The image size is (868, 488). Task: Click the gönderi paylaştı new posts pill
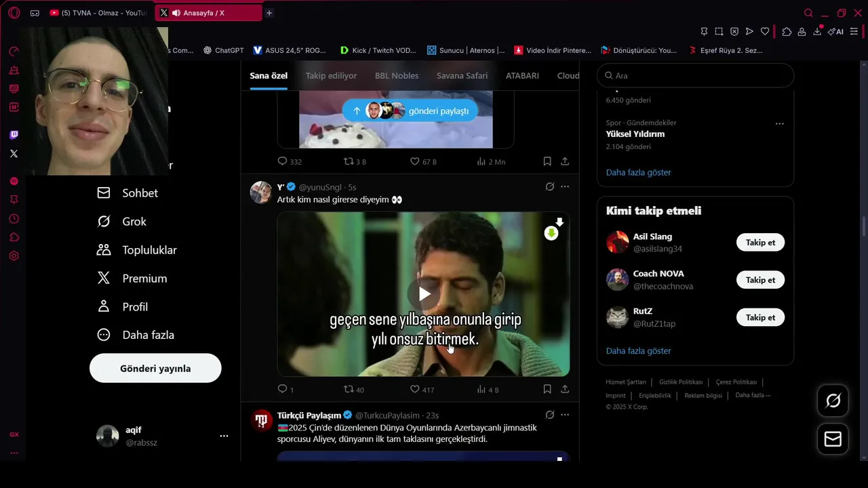(x=410, y=110)
